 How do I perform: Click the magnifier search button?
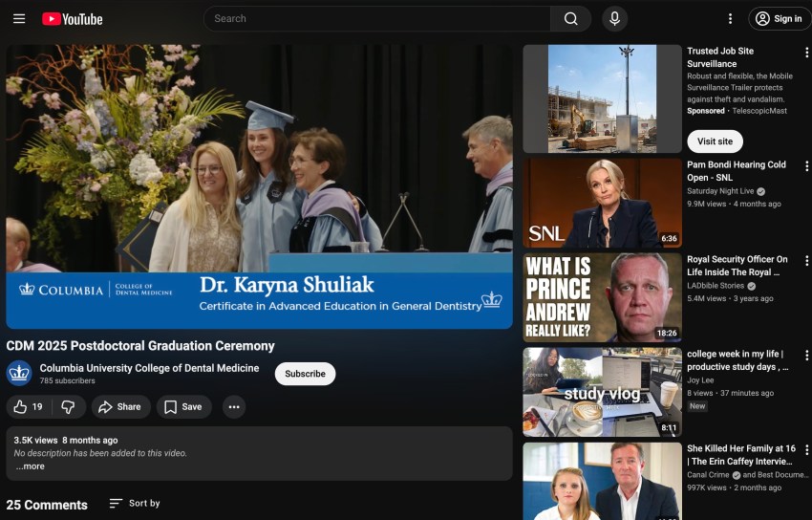(570, 19)
